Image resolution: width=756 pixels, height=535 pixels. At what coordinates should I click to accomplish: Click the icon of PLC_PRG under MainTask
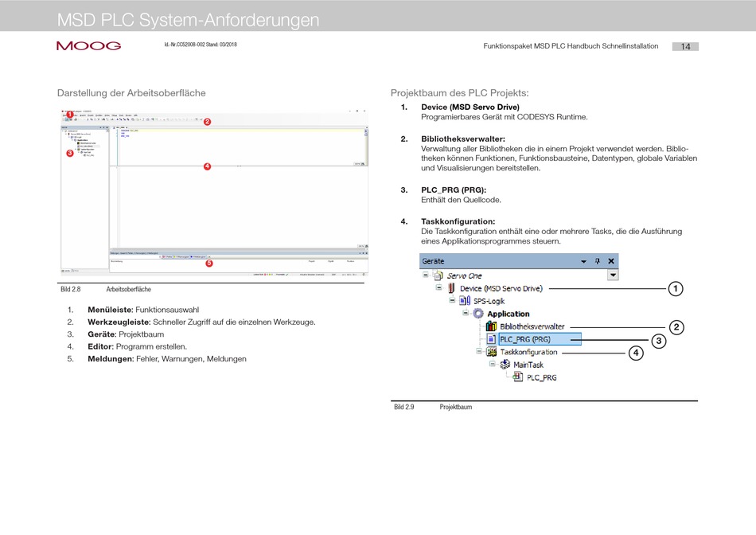[x=518, y=377]
